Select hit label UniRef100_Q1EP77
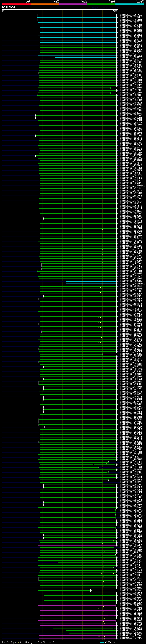This screenshot has width=146, height=644. point(131,32)
